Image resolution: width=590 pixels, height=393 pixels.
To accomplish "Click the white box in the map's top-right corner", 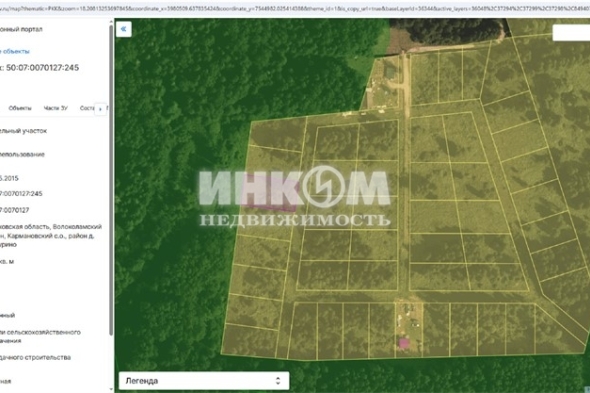I will (x=571, y=32).
